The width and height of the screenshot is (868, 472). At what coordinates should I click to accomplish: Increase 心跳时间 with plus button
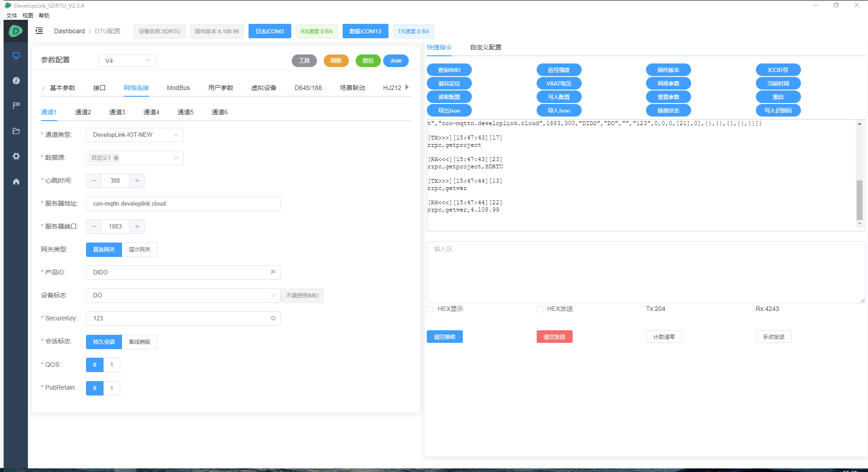point(137,180)
